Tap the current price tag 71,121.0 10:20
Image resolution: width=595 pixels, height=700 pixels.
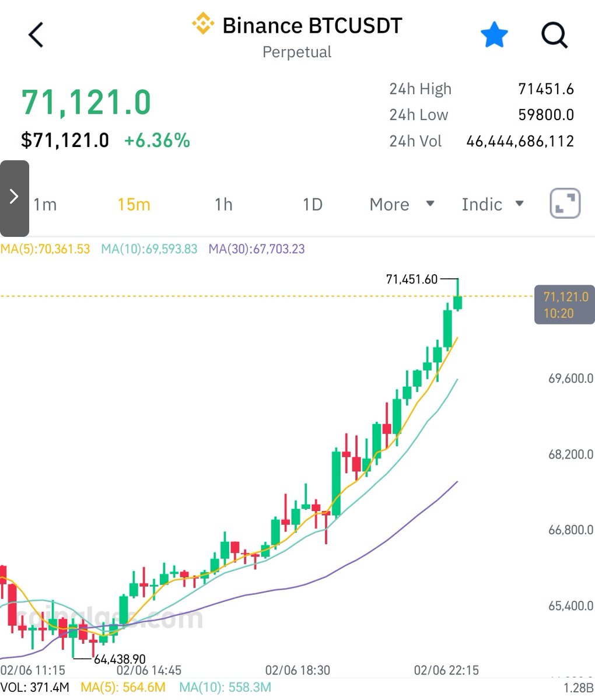click(x=564, y=304)
